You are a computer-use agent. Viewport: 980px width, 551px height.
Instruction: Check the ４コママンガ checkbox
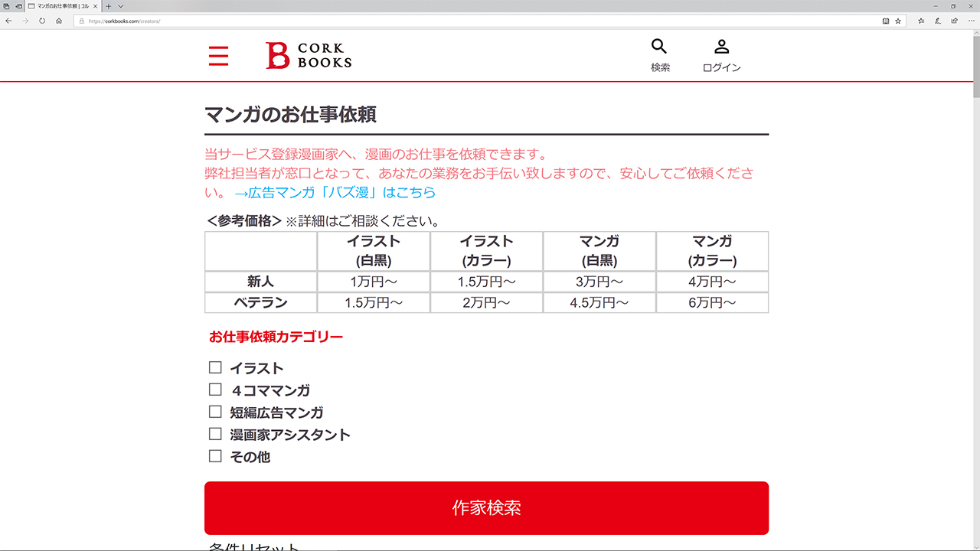[x=215, y=390]
